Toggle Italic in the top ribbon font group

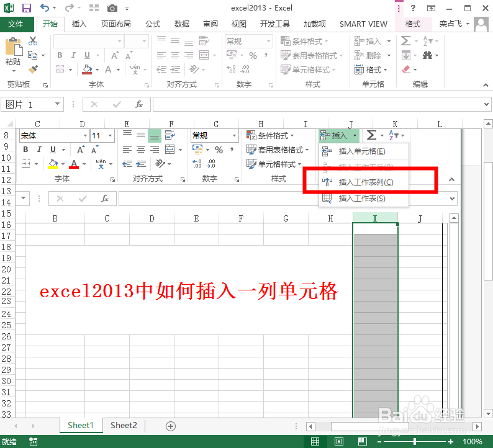pos(73,55)
